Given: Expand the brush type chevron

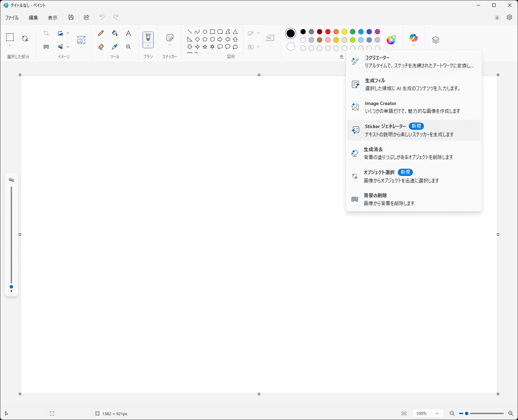Looking at the screenshot, I should click(148, 45).
